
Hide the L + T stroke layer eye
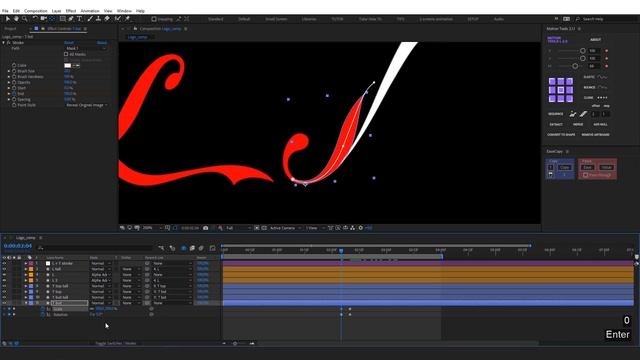[4, 263]
